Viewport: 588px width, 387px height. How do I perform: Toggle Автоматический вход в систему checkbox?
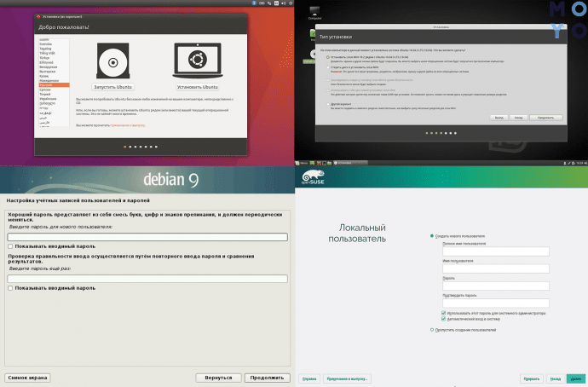444,319
